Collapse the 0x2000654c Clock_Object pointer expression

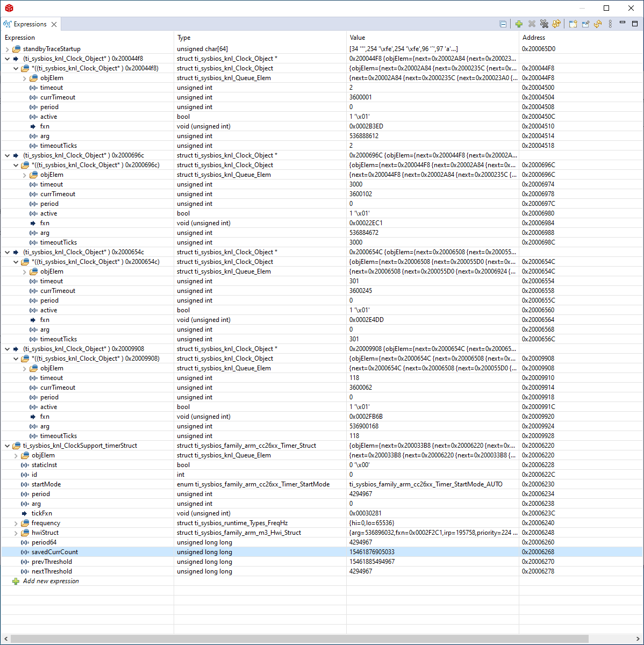[7, 252]
